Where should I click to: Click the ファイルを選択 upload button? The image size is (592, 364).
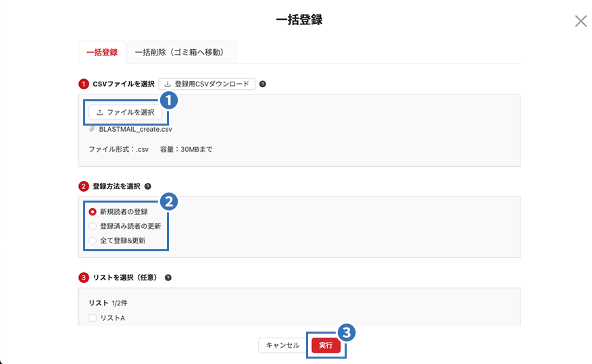[x=126, y=112]
